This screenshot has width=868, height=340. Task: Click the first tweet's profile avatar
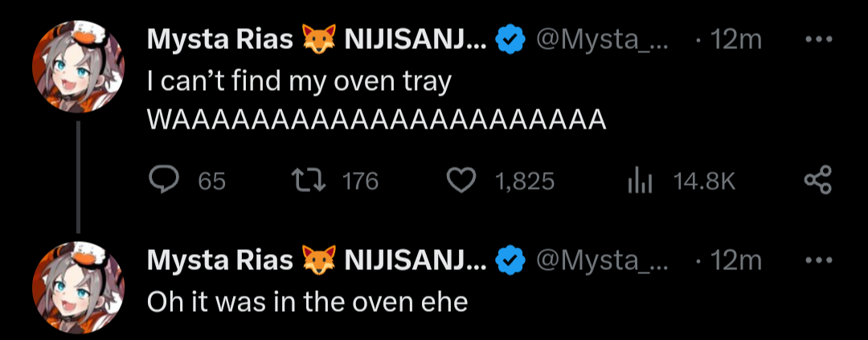point(78,68)
